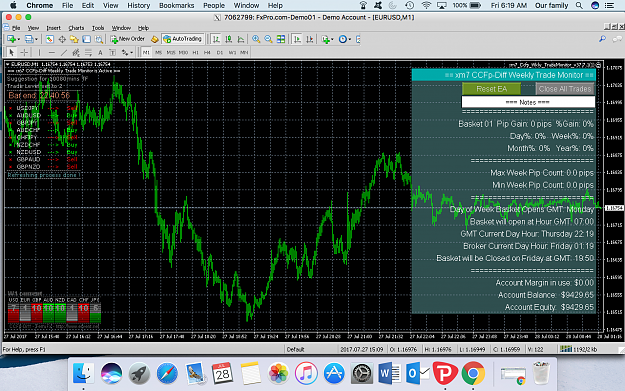Select the equidistant channel tool
This screenshot has height=391, width=625.
click(x=76, y=52)
